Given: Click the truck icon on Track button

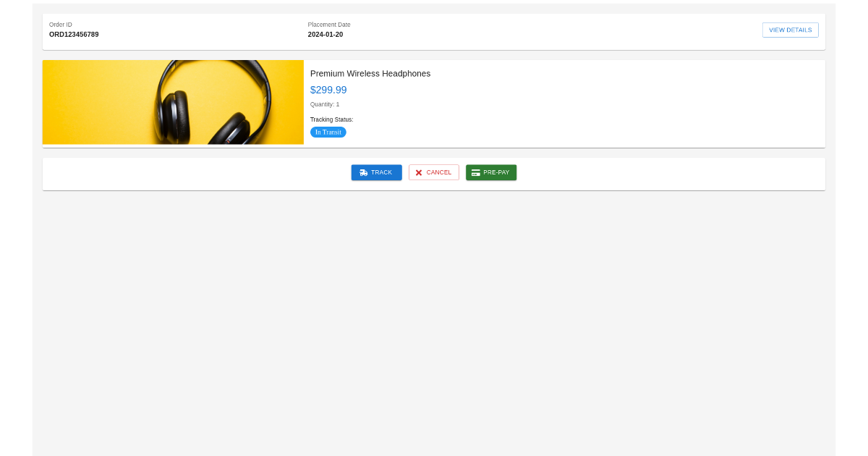Looking at the screenshot, I should click(364, 173).
